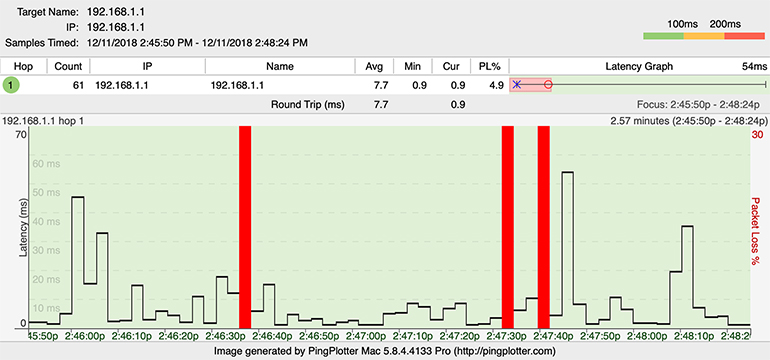The height and width of the screenshot is (360, 770).
Task: Click the Round Trip (ms) label
Action: (x=308, y=104)
